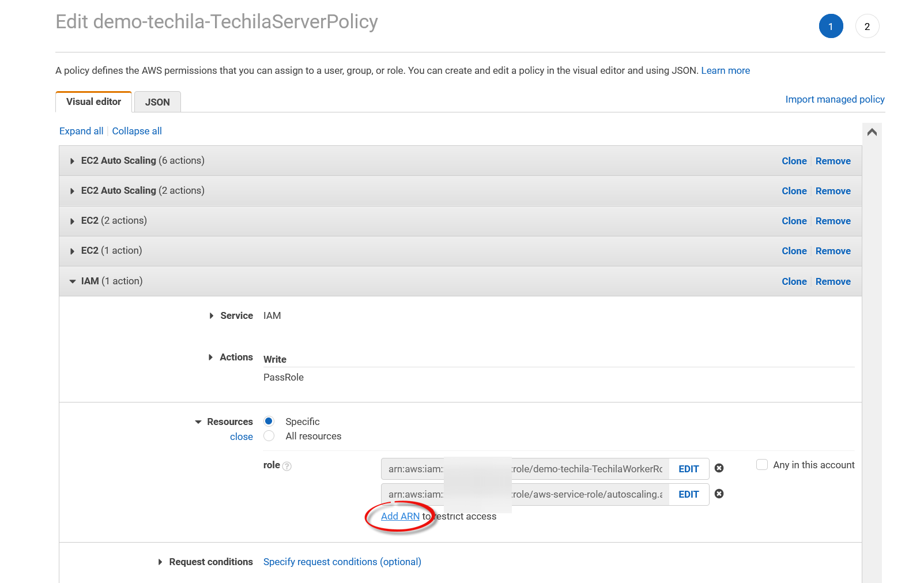
Task: Open Import managed policy
Action: pos(835,99)
